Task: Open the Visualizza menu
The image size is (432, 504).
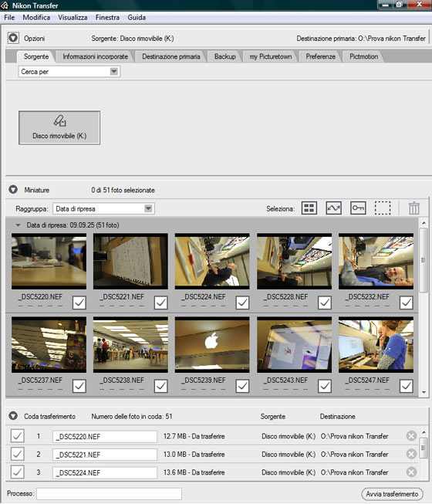Action: (x=73, y=17)
